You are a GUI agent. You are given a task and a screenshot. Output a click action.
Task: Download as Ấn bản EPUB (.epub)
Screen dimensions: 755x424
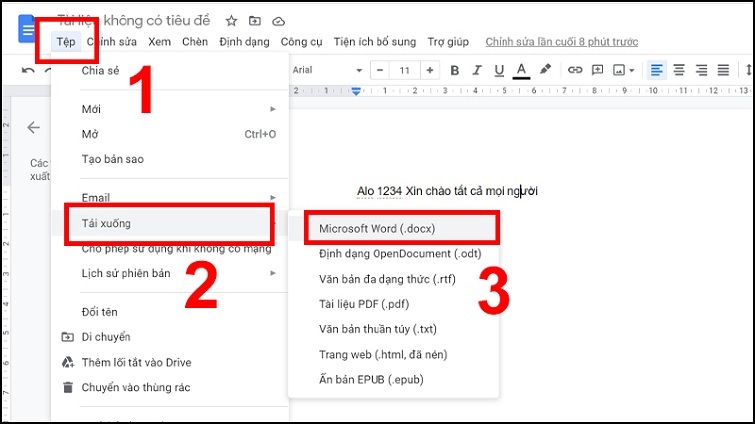point(393,380)
